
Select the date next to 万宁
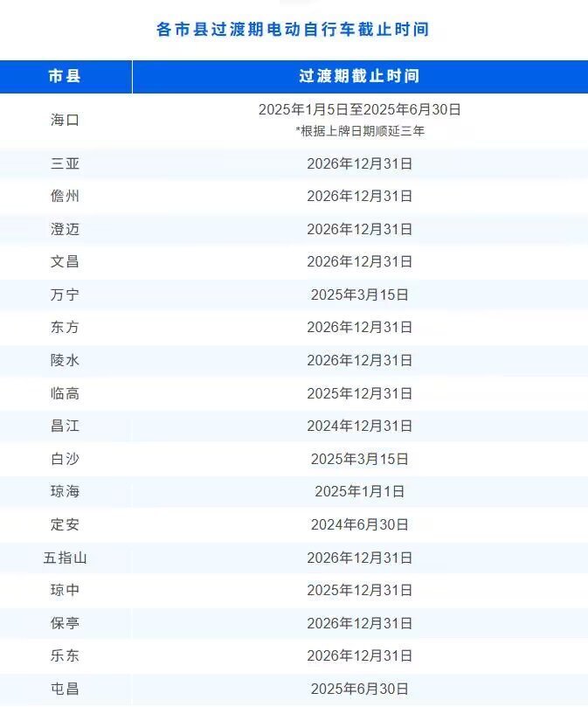pos(360,295)
